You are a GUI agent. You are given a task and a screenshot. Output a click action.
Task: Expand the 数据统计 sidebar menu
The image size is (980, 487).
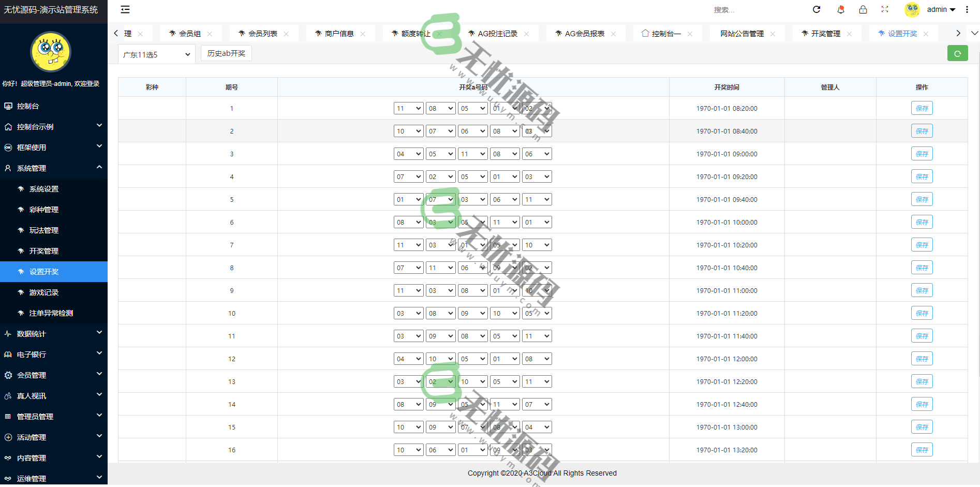54,334
